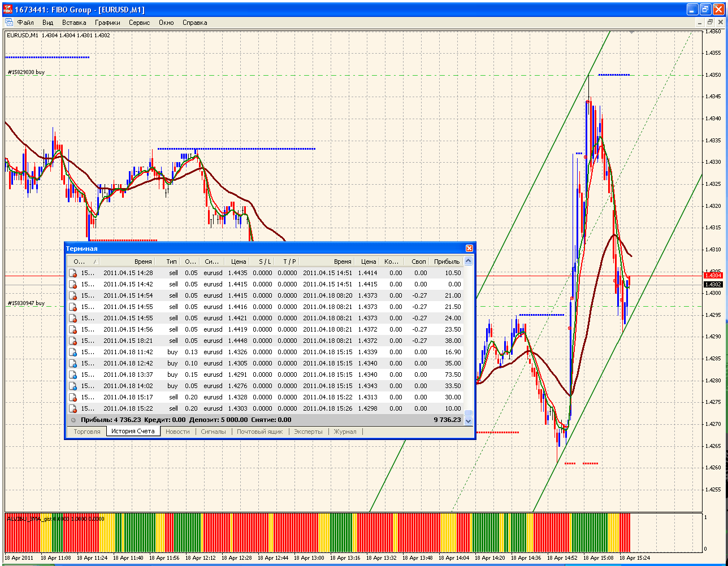Click the #15829030 buy order label on chart
The image size is (728, 566).
(26, 72)
